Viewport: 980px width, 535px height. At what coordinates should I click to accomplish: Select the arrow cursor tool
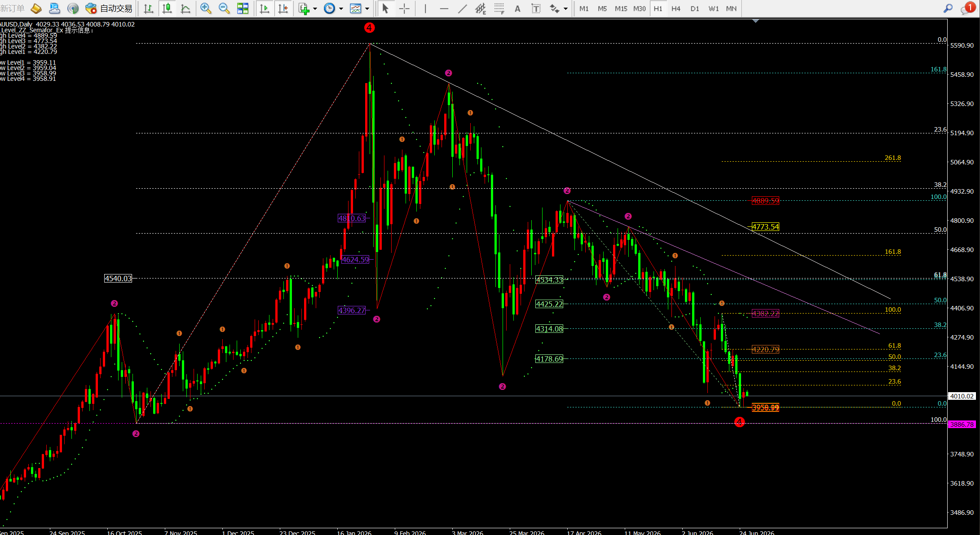tap(385, 8)
